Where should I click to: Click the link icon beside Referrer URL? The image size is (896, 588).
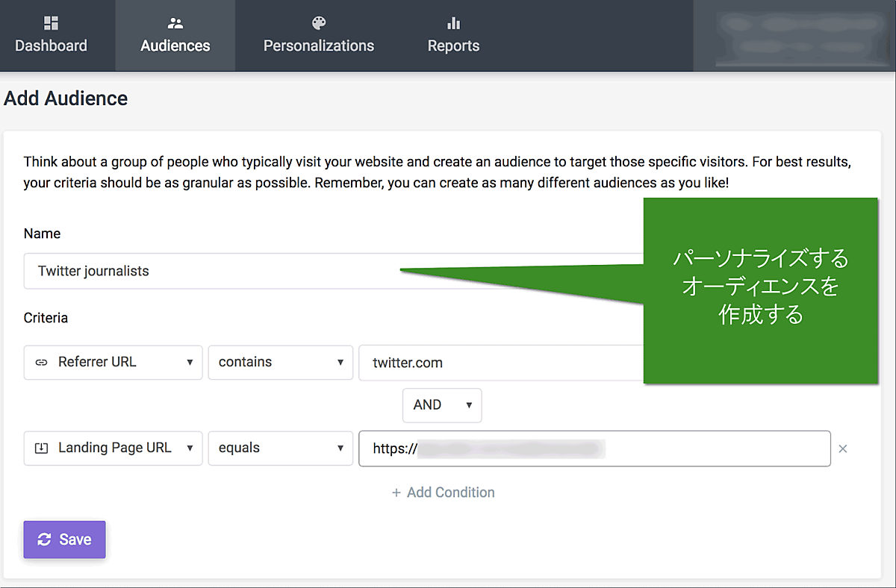click(x=41, y=363)
